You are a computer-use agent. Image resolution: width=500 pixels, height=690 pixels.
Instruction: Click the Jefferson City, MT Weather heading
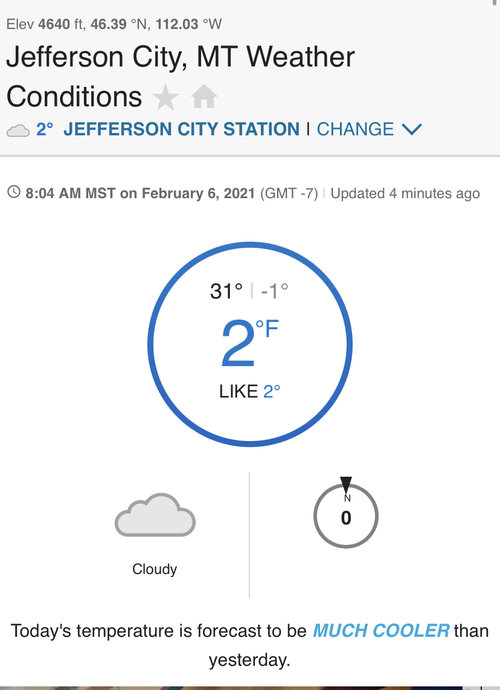[180, 57]
